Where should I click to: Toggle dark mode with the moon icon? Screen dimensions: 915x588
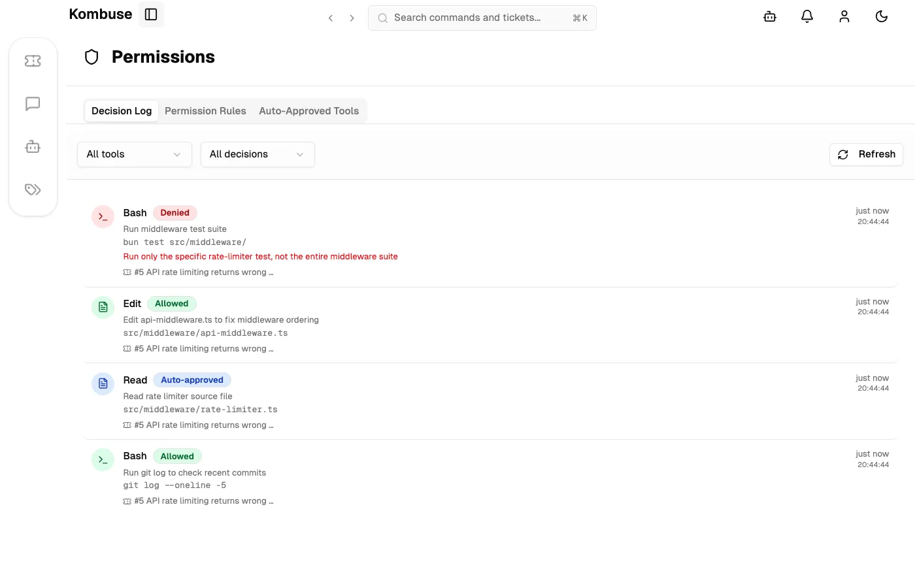click(x=881, y=16)
